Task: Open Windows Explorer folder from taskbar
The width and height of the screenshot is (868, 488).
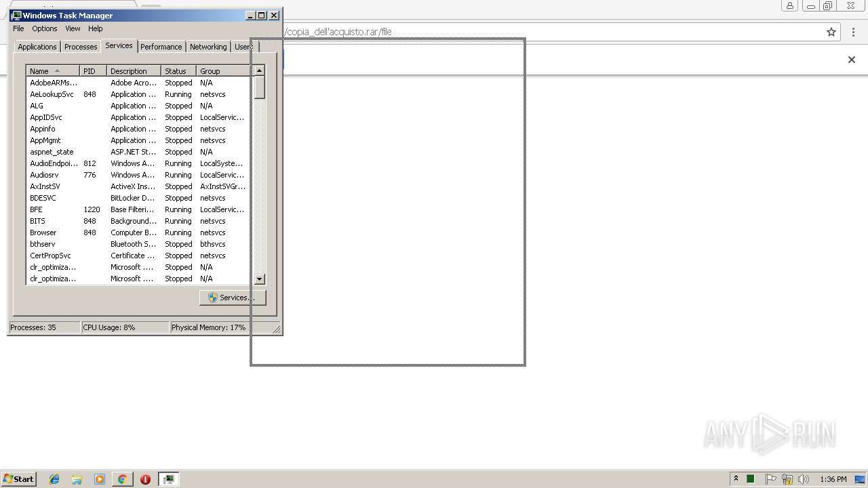Action: (x=77, y=479)
